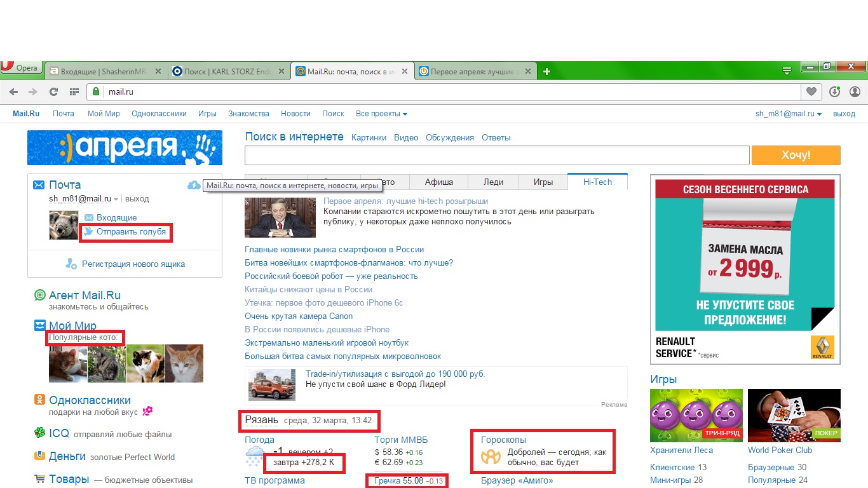Change the city Рязань
This screenshot has height=488, width=868.
pos(262,420)
